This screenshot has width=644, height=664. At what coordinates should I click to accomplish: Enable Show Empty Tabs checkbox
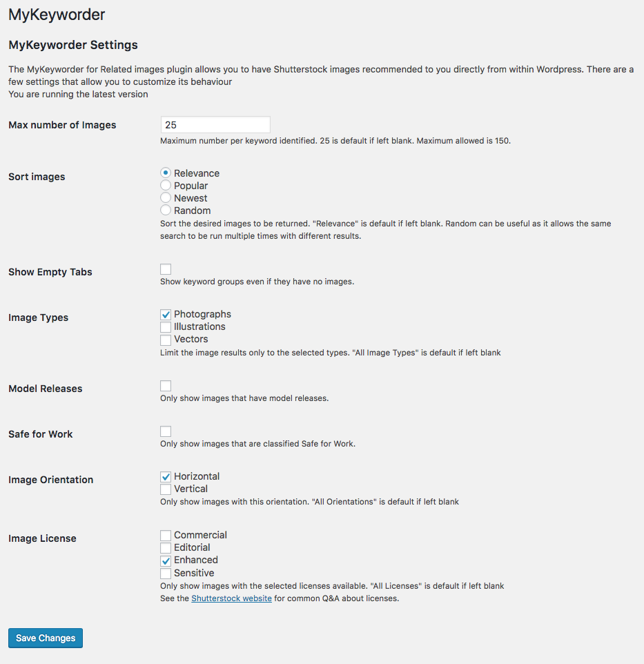click(166, 269)
